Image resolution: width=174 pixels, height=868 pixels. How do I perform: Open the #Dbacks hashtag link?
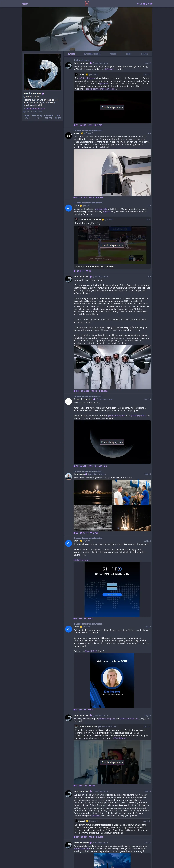point(106,212)
